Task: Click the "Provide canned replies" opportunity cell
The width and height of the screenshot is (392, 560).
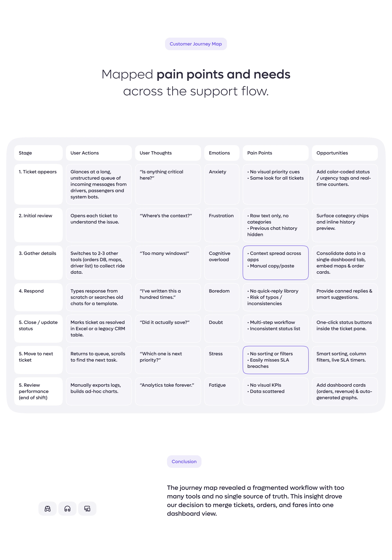Action: coord(345,297)
